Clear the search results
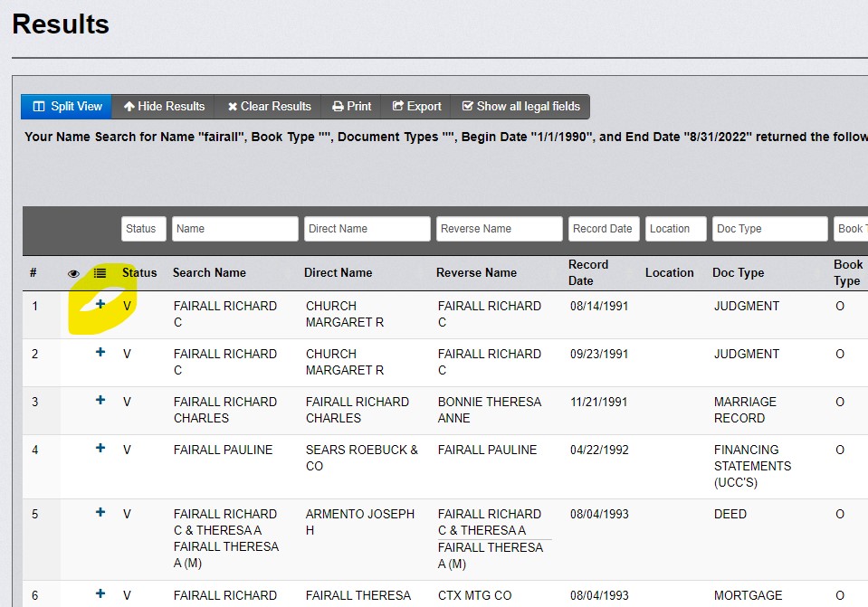868x607 pixels. point(269,106)
